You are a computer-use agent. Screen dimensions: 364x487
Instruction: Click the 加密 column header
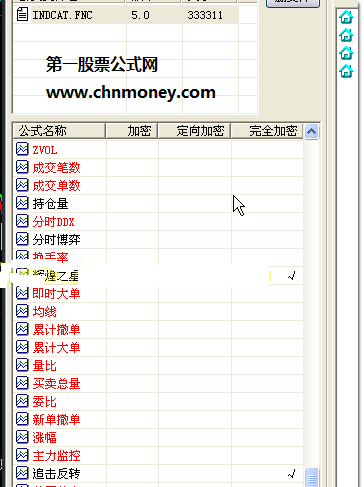[x=132, y=131]
